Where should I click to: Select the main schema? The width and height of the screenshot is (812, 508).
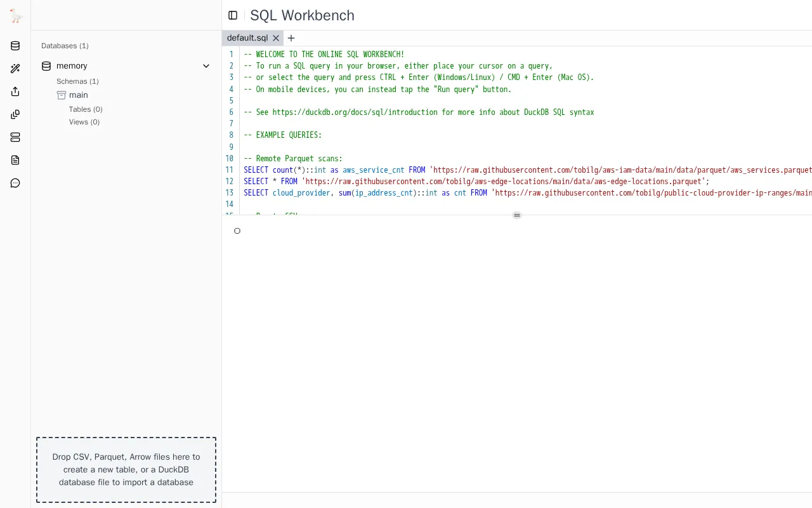click(79, 95)
